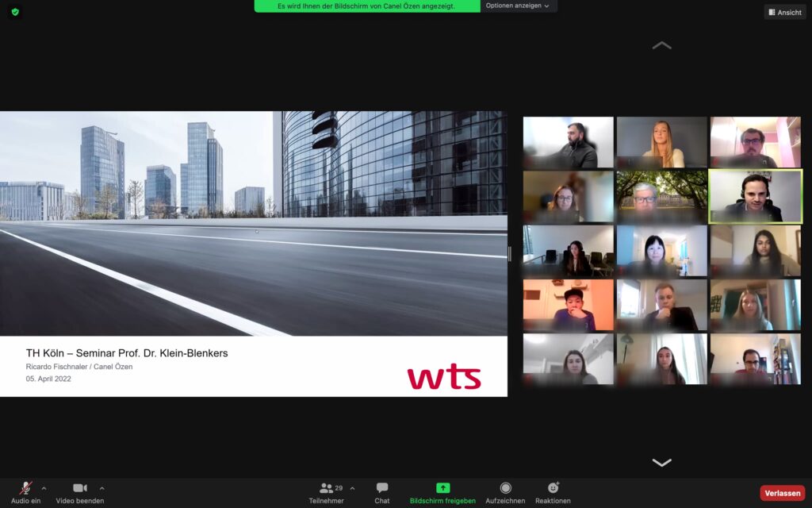
Task: Select person in orange-lit room tile
Action: click(568, 305)
